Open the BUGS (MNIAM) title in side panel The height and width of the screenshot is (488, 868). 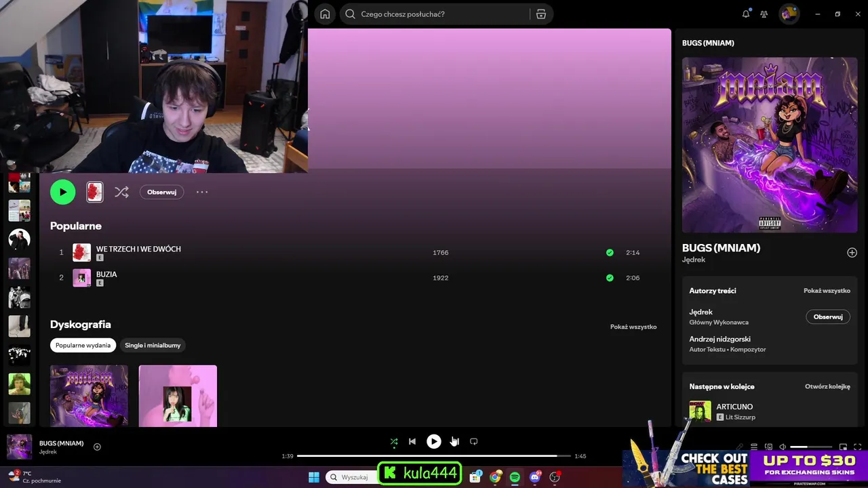[x=721, y=248]
